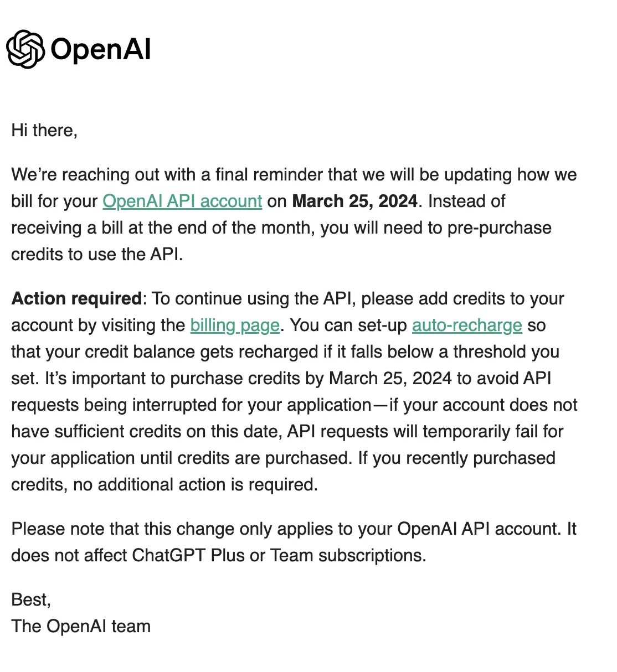Click "The OpenAI team" signature
This screenshot has height=672, width=617.
click(x=81, y=626)
